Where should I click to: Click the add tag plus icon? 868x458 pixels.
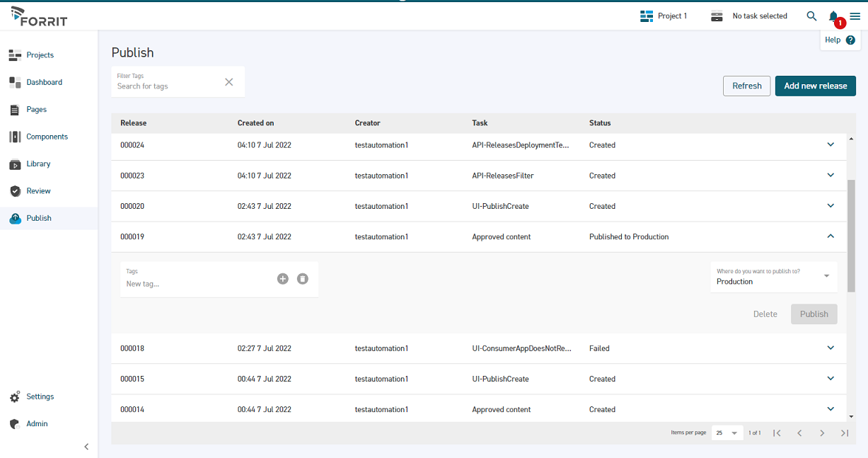coord(283,279)
